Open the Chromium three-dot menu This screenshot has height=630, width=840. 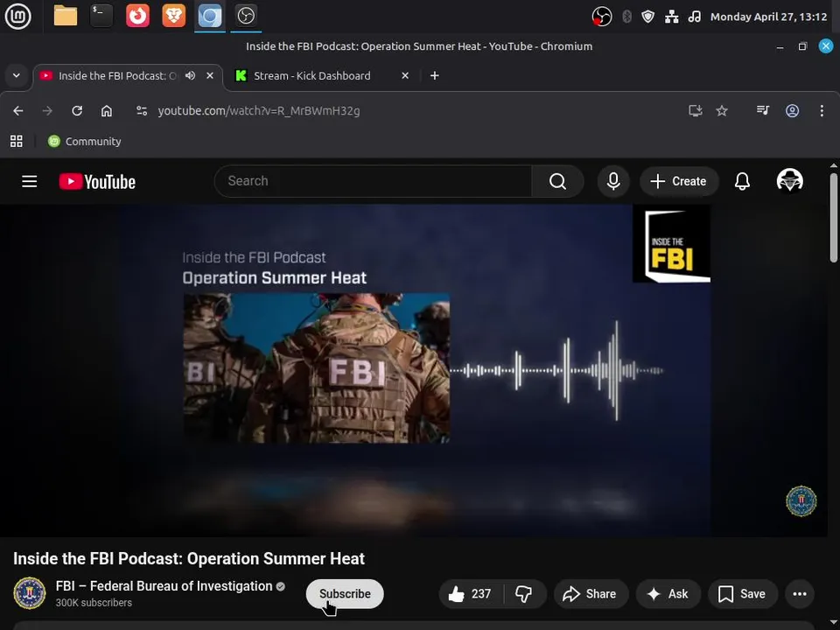822,111
